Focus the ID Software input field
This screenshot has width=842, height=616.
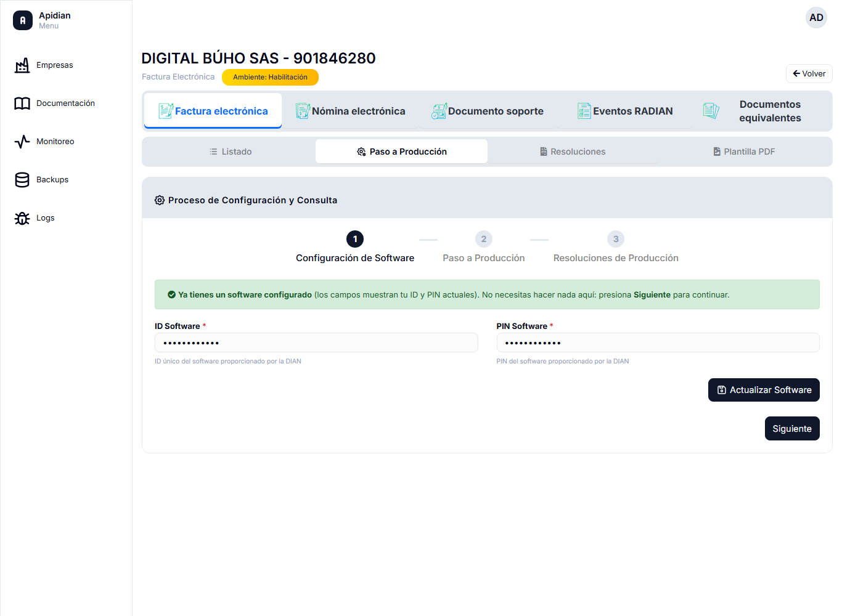tap(316, 342)
